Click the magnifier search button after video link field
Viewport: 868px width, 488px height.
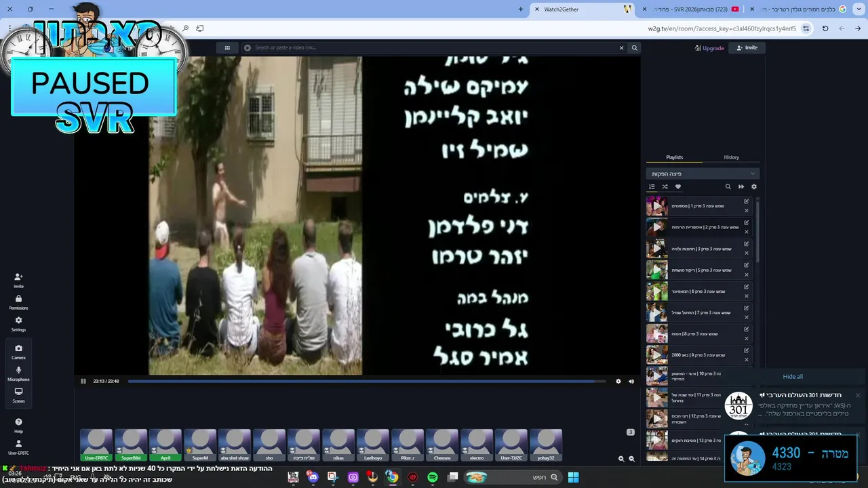coord(635,47)
